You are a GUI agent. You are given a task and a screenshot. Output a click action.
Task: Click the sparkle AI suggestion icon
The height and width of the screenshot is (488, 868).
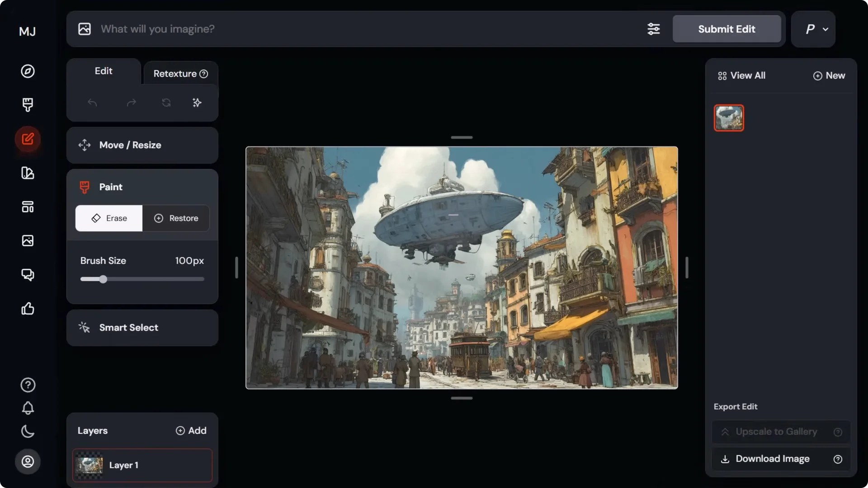click(x=196, y=103)
